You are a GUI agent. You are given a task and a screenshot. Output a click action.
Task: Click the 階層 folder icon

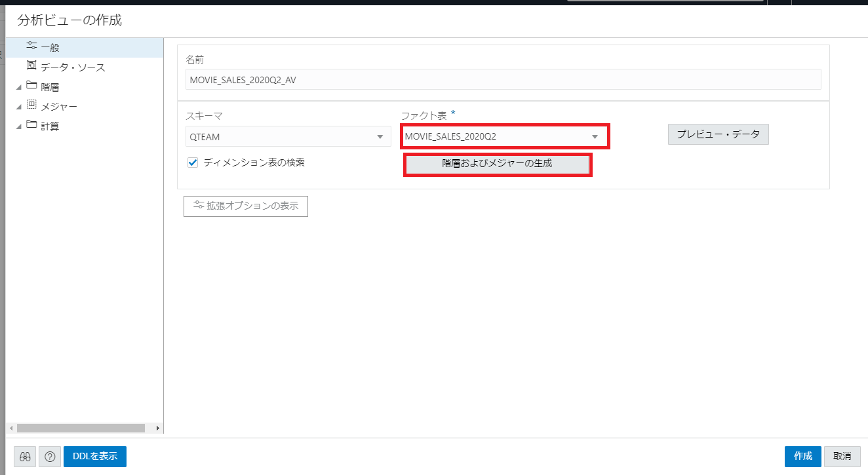(x=32, y=86)
